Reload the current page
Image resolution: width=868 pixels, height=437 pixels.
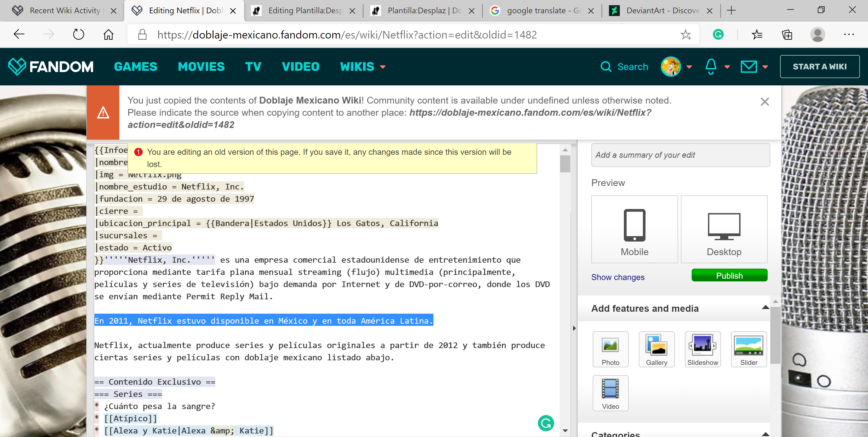(x=78, y=34)
